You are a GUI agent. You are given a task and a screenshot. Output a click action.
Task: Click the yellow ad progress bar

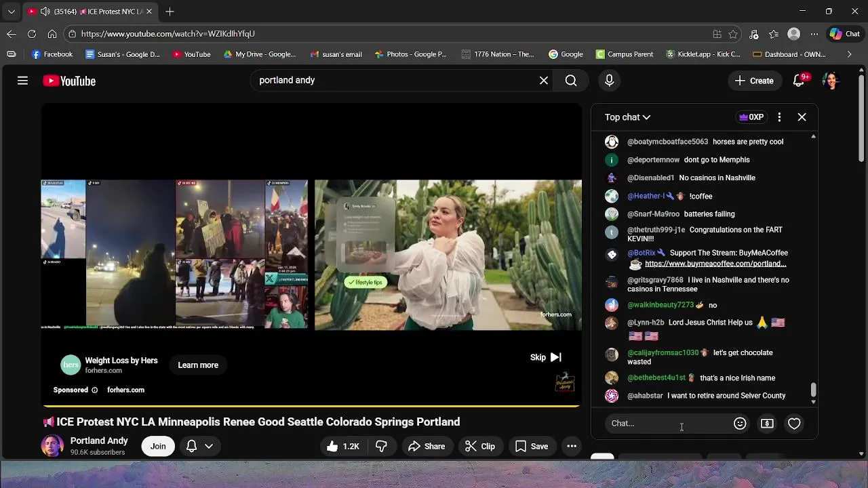[311, 406]
